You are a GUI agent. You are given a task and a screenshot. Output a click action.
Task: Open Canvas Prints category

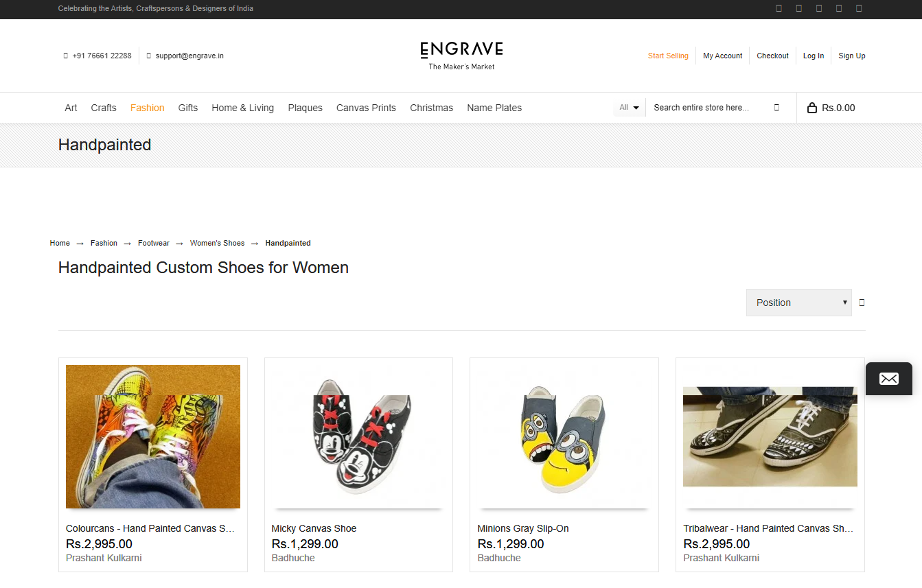366,108
